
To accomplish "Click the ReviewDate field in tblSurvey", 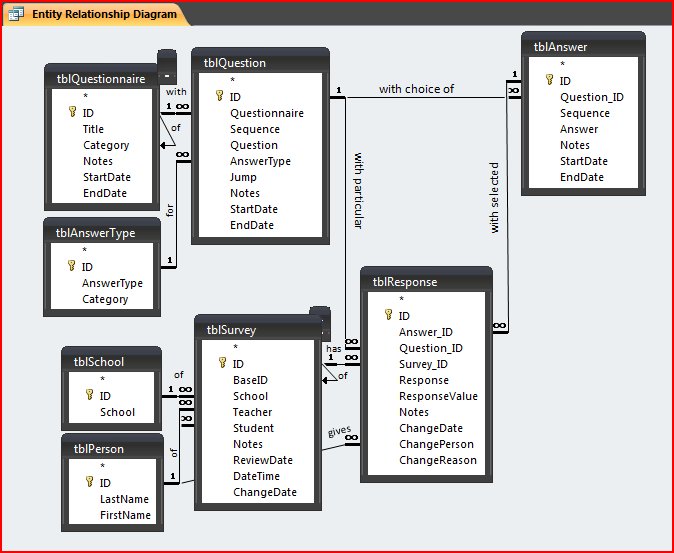I will click(262, 460).
